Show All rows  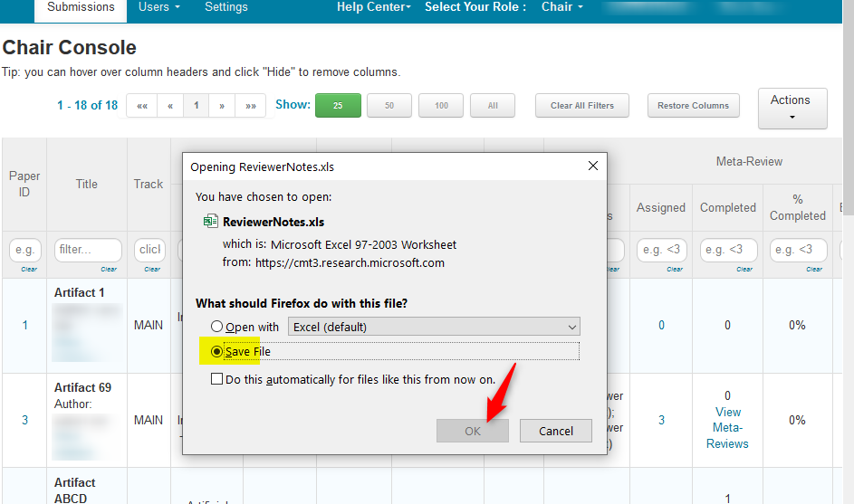pyautogui.click(x=493, y=106)
